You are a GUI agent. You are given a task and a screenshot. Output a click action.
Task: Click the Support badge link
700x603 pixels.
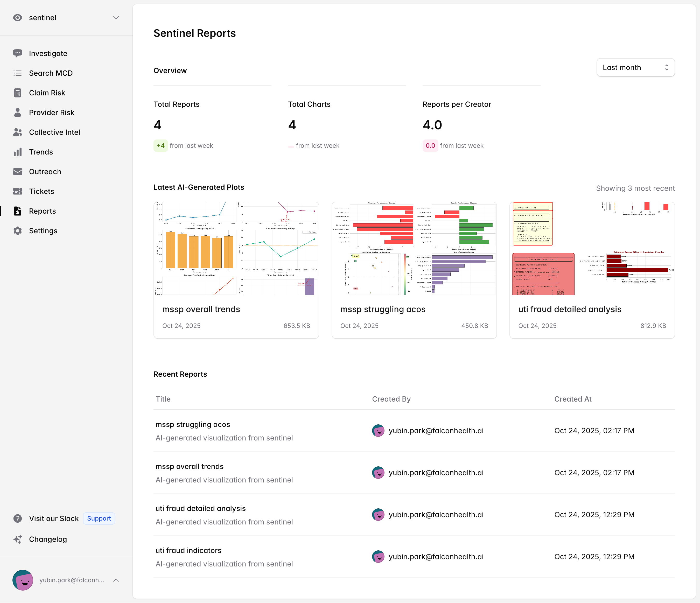pyautogui.click(x=99, y=518)
